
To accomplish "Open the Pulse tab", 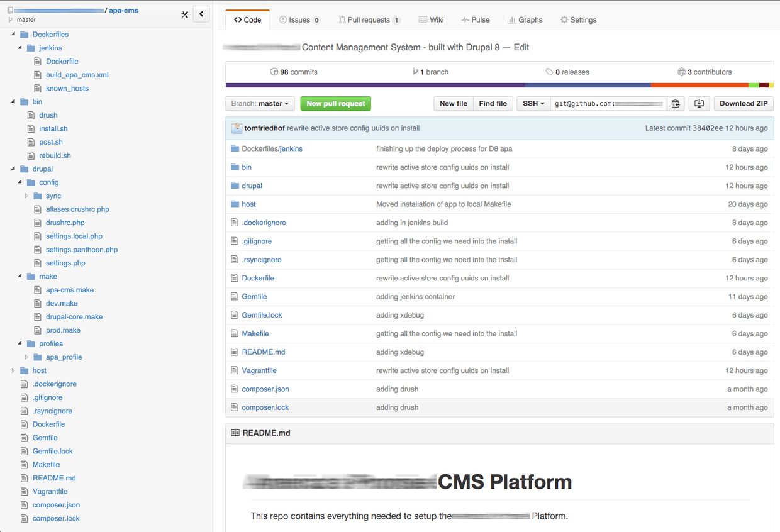I will (x=476, y=20).
